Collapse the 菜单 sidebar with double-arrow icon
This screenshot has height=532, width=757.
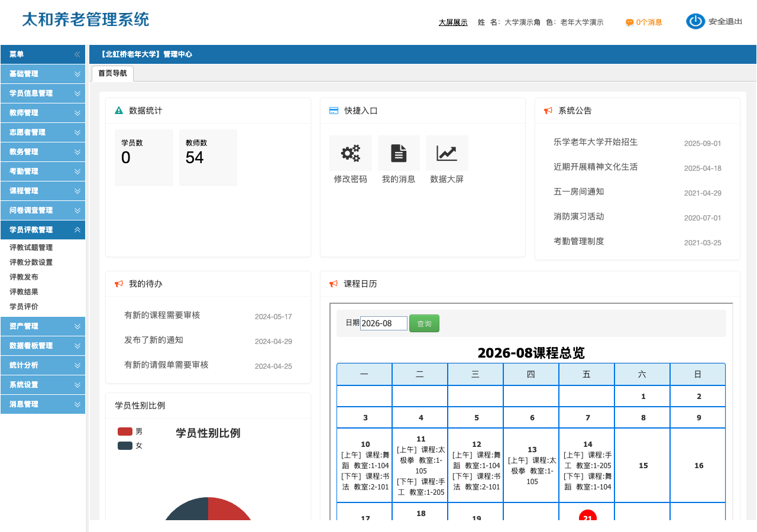click(x=77, y=54)
